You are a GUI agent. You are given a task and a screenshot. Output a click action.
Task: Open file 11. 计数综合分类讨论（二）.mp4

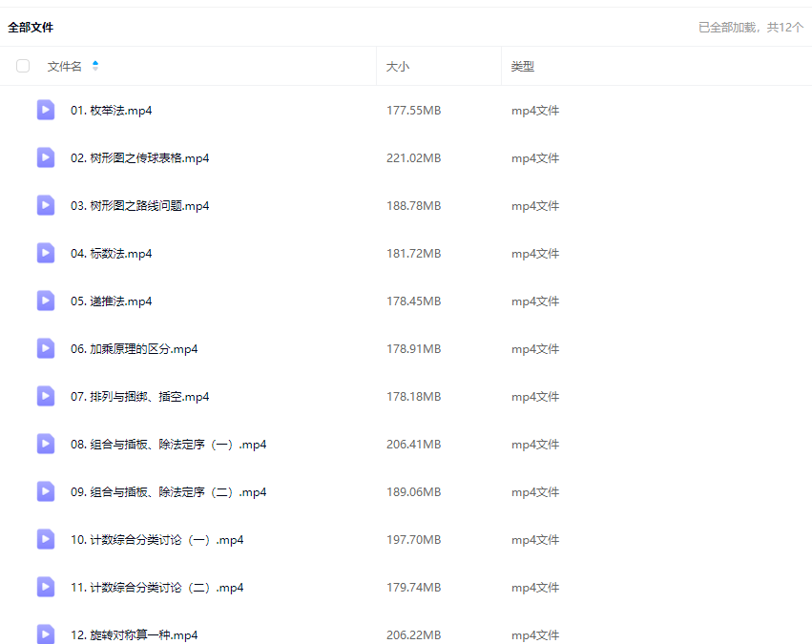(156, 588)
